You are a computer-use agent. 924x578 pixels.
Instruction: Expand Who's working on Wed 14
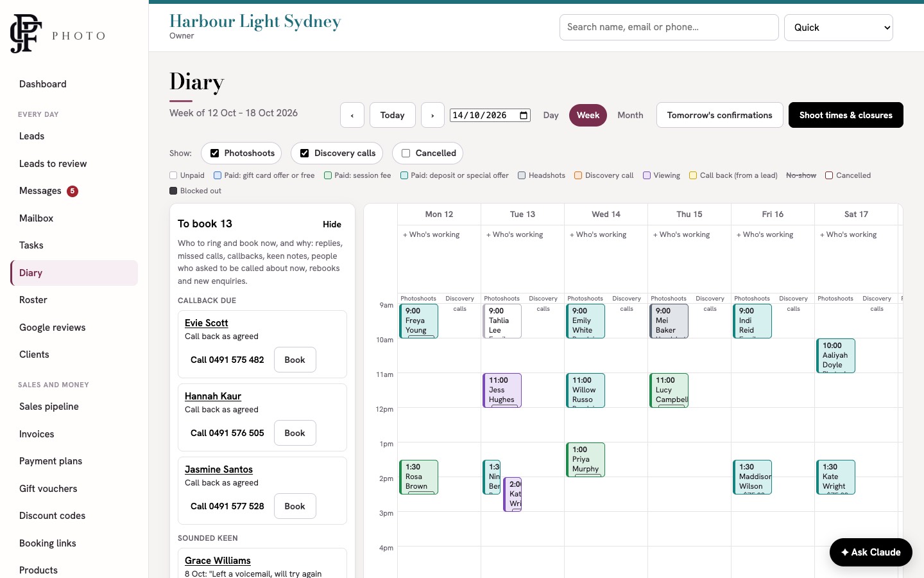tap(598, 234)
